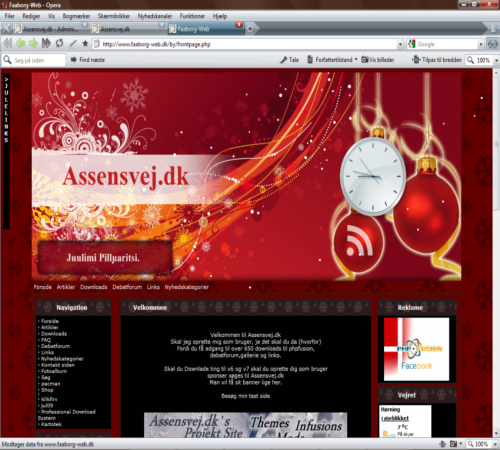Click the Fast forward navigation icon
The width and height of the screenshot is (500, 450).
(46, 43)
